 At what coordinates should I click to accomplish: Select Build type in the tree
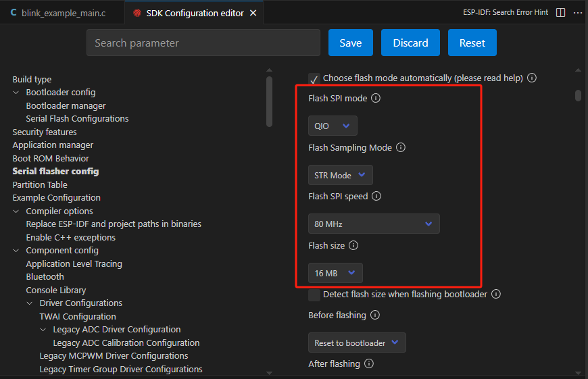click(32, 80)
